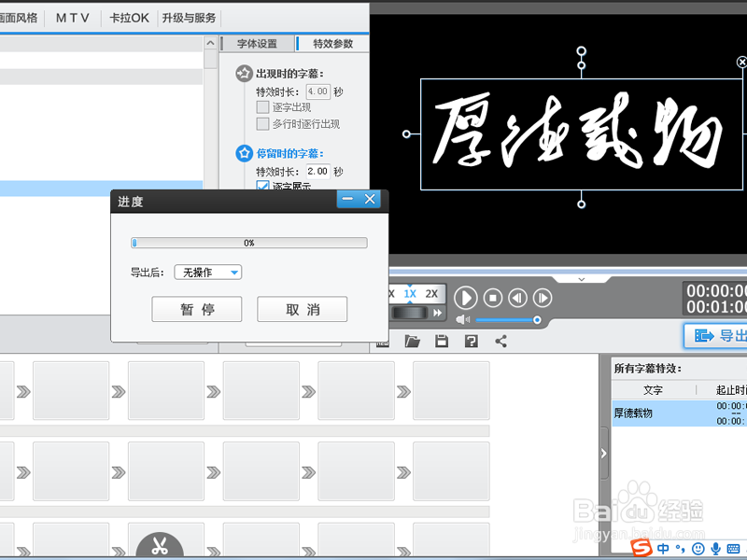
Task: Click the stop playback button
Action: [493, 298]
